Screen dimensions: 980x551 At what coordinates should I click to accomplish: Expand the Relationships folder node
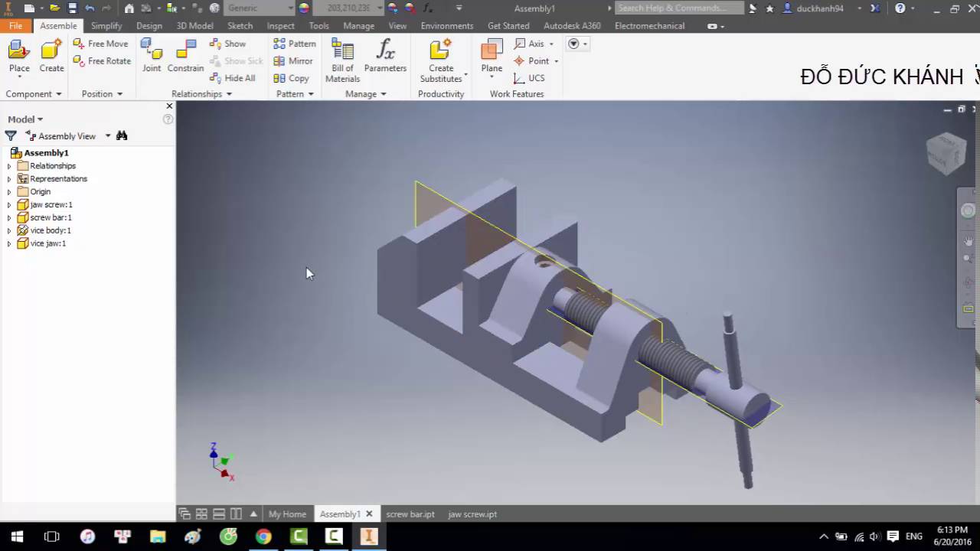pos(9,166)
